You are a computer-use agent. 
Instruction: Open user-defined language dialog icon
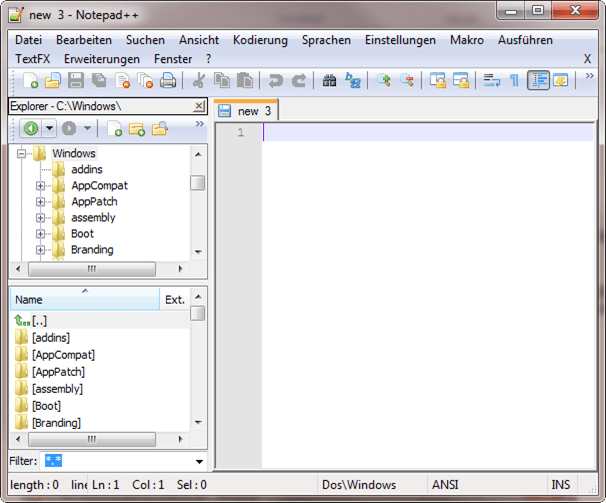(561, 80)
